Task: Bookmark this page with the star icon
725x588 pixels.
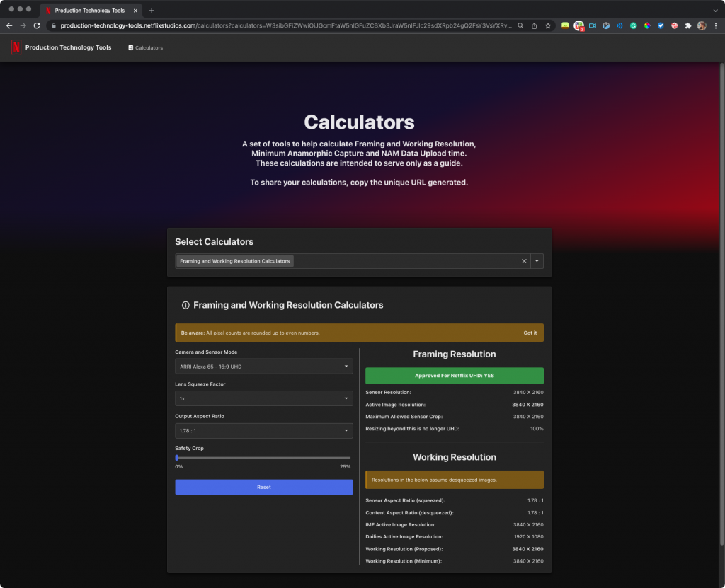Action: click(x=548, y=26)
